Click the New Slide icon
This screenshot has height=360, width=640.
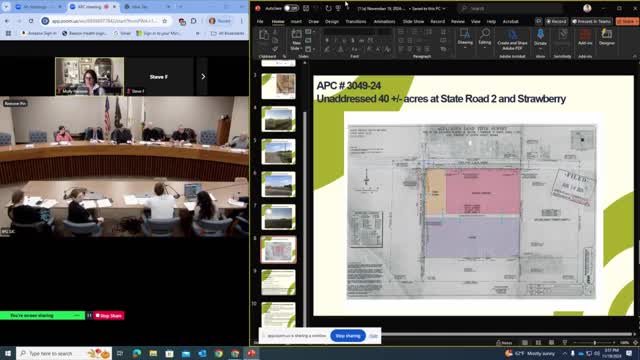(296, 39)
